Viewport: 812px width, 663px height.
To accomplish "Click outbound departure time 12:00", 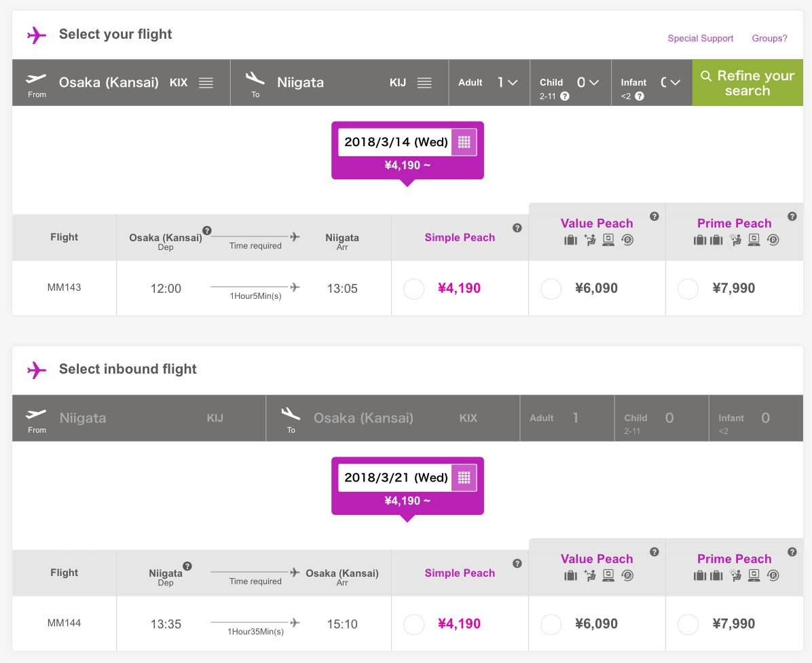I will (x=166, y=289).
